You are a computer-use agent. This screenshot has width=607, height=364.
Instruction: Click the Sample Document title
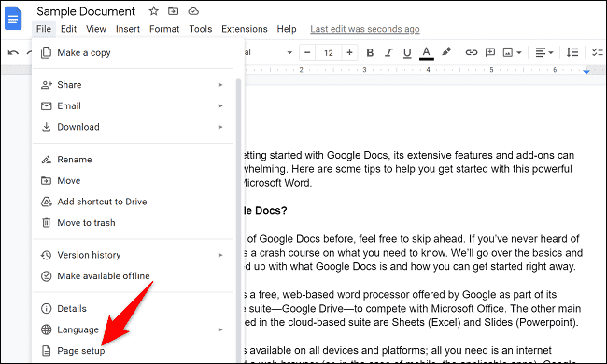click(86, 11)
